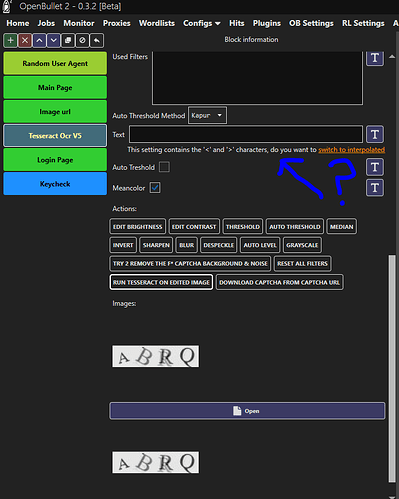
Task: Click the T mode icon beside Text field
Action: tap(375, 134)
